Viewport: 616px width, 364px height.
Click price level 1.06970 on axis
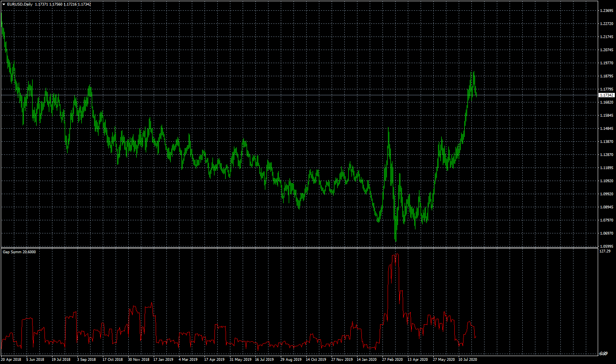(x=606, y=233)
